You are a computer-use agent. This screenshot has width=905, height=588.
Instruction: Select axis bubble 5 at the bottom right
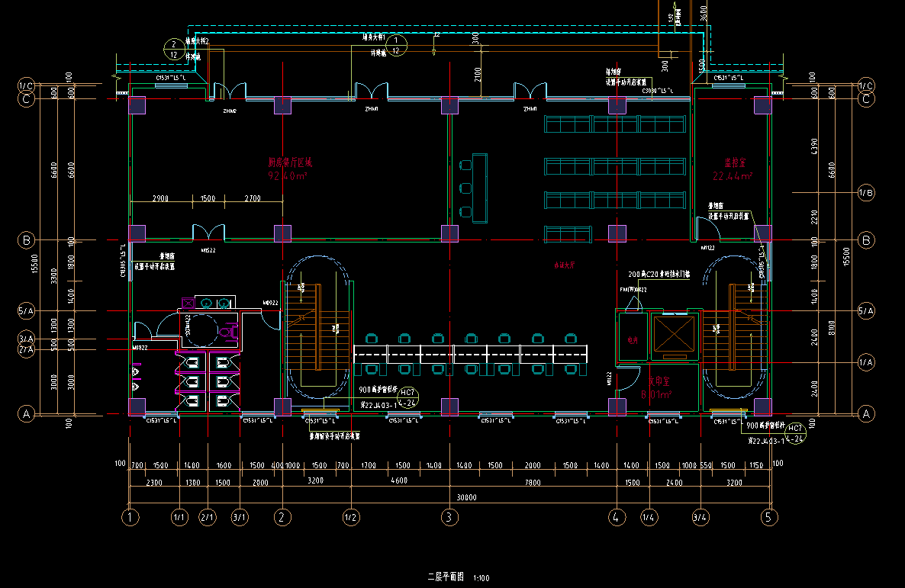[x=770, y=518]
